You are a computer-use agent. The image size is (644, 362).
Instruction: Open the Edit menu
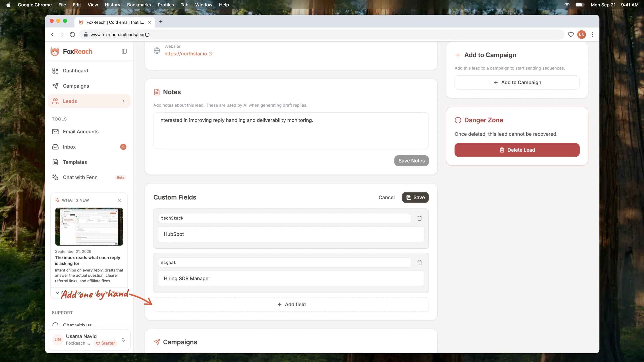coord(77,5)
